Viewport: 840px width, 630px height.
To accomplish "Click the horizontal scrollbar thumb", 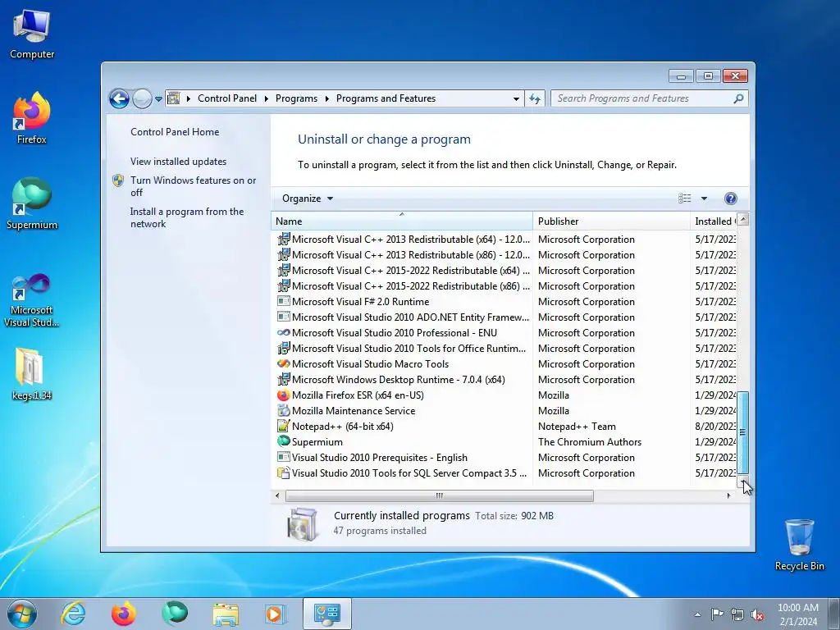I will coord(440,495).
